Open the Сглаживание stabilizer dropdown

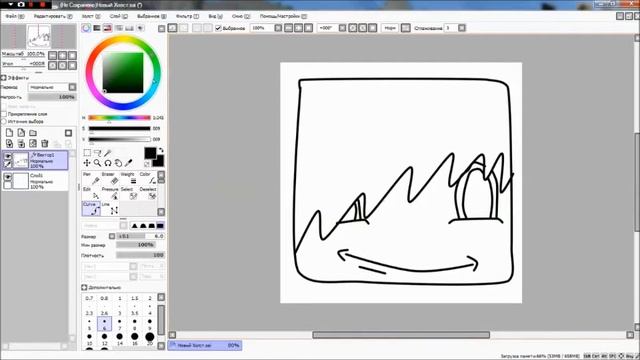462,28
